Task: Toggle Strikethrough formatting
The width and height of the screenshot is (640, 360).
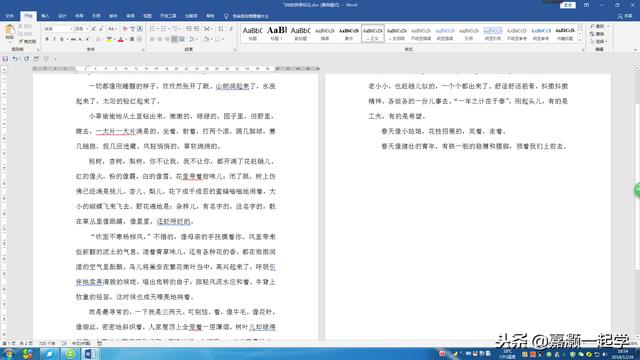Action: tap(73, 39)
